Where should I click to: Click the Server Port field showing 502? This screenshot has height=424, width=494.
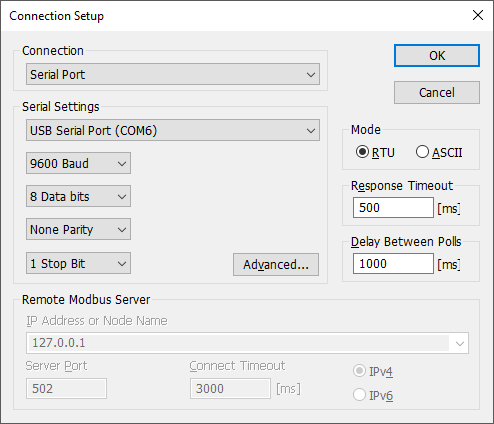[x=66, y=388]
